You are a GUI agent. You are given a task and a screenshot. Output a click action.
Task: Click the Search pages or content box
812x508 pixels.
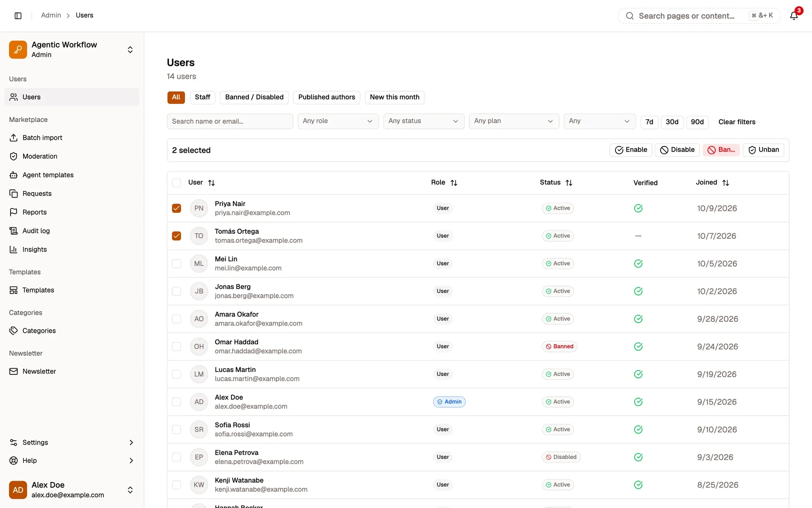pos(699,16)
